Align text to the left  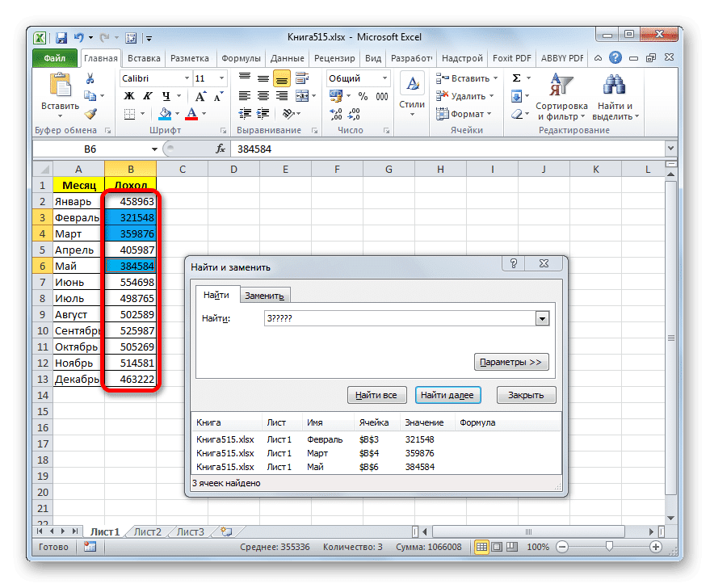tap(245, 96)
